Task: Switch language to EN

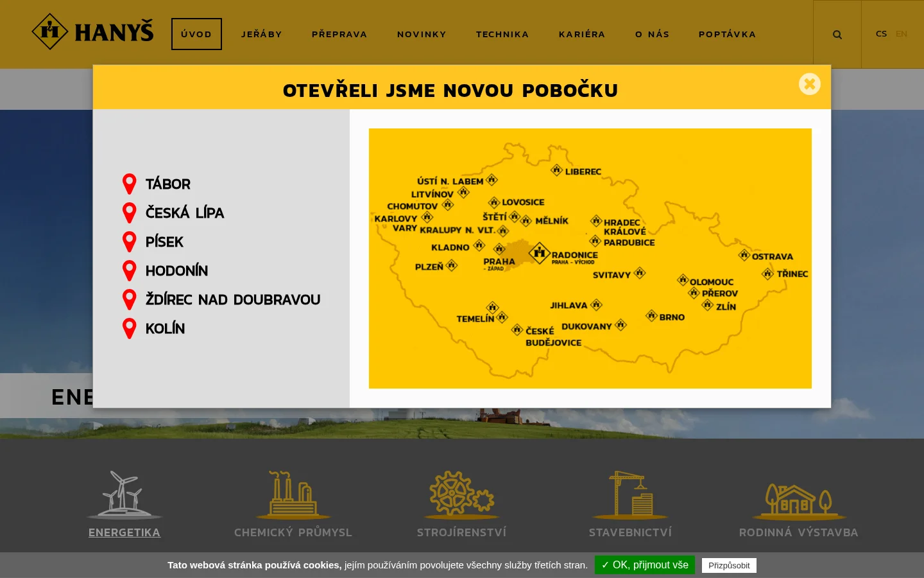Action: click(x=902, y=33)
